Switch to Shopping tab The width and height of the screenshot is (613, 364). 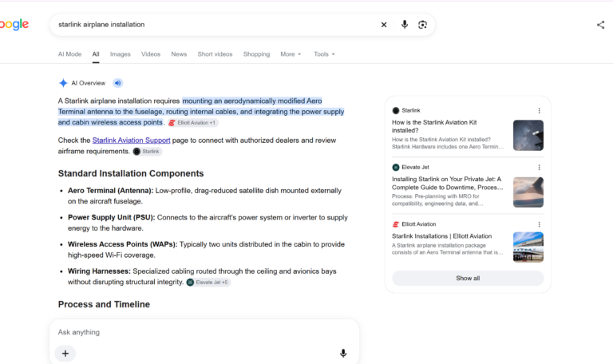[x=256, y=54]
